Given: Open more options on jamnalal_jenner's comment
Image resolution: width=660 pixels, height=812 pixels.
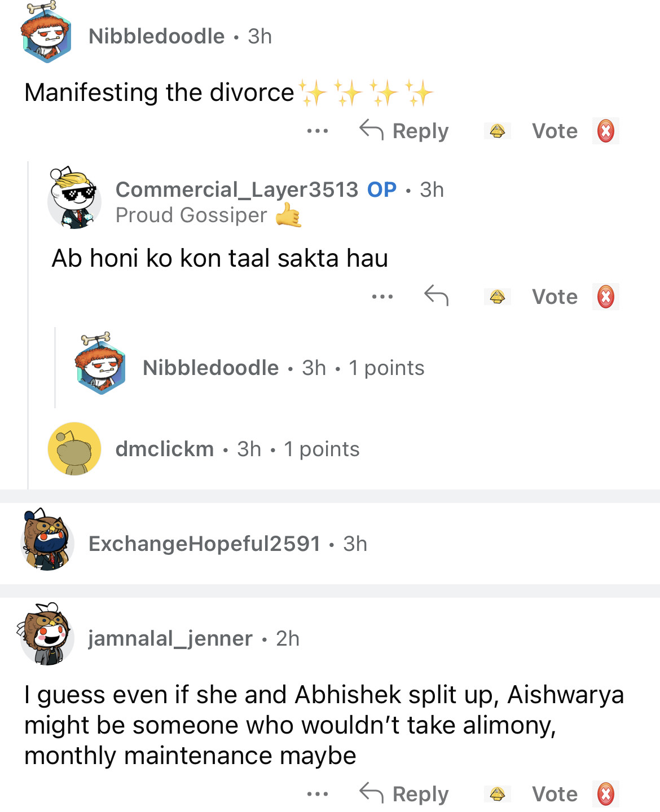Looking at the screenshot, I should [x=317, y=794].
